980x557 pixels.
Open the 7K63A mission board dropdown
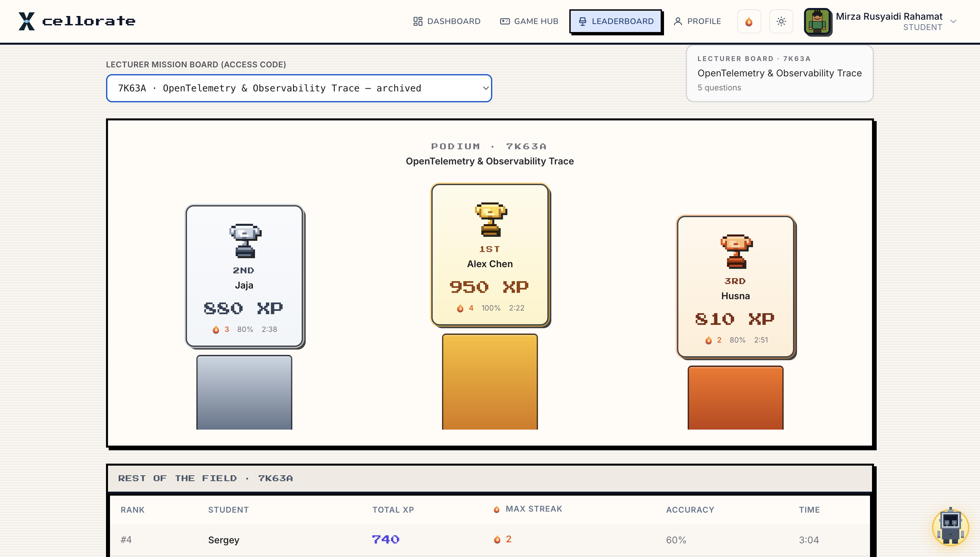point(299,88)
